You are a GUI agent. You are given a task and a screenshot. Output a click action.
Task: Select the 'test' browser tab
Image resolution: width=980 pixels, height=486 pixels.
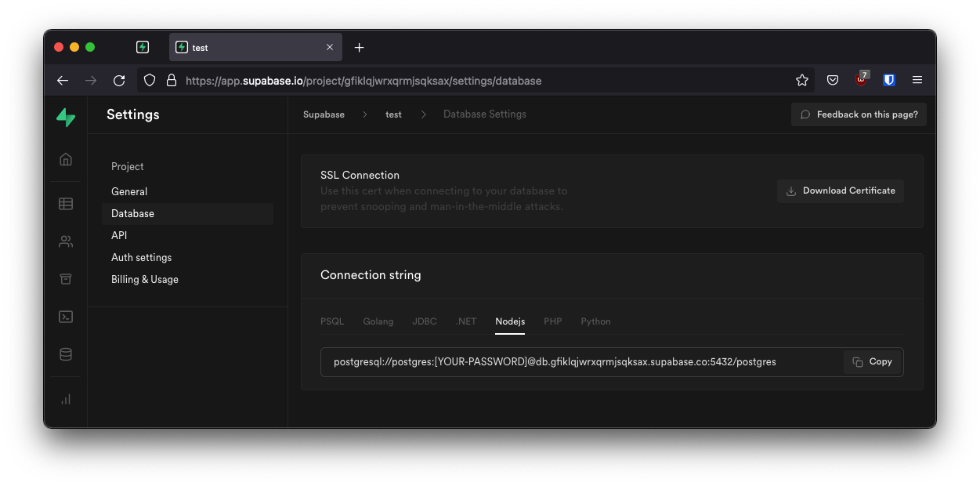point(255,48)
